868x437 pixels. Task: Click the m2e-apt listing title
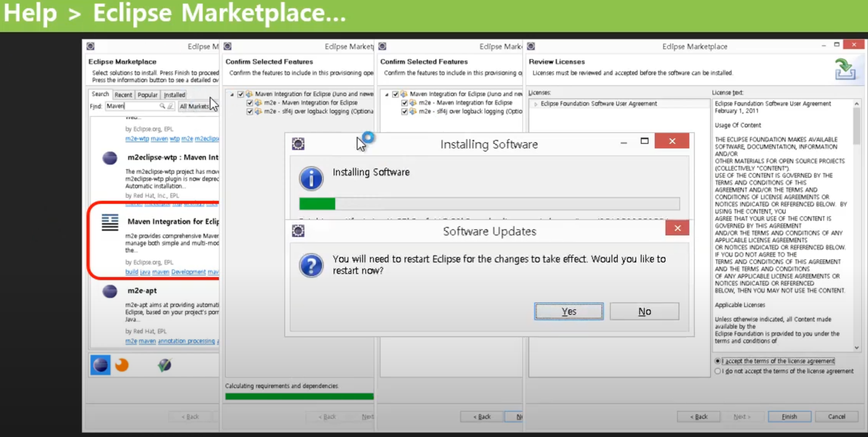click(142, 291)
